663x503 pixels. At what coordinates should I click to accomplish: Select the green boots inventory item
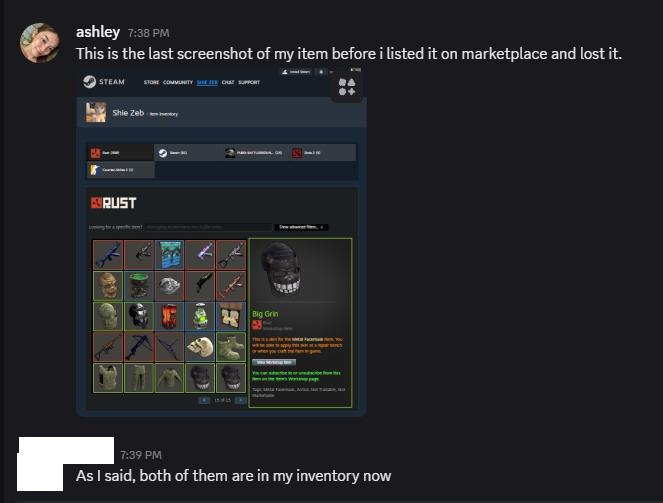(231, 347)
